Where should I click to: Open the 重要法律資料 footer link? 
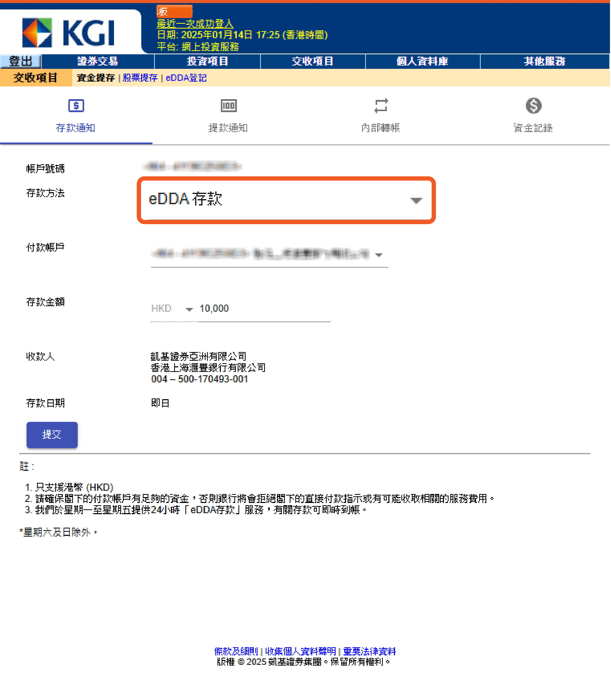[x=370, y=652]
